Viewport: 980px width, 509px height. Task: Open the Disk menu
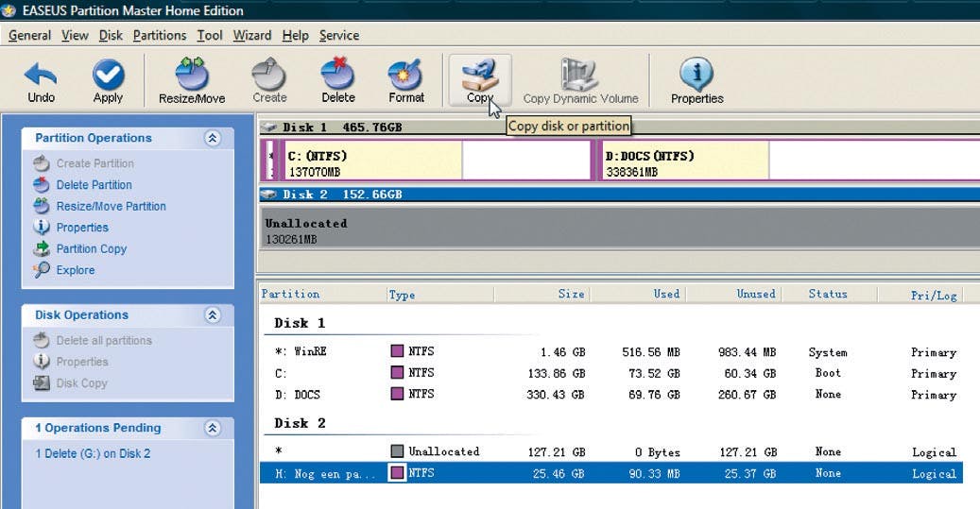coord(111,36)
